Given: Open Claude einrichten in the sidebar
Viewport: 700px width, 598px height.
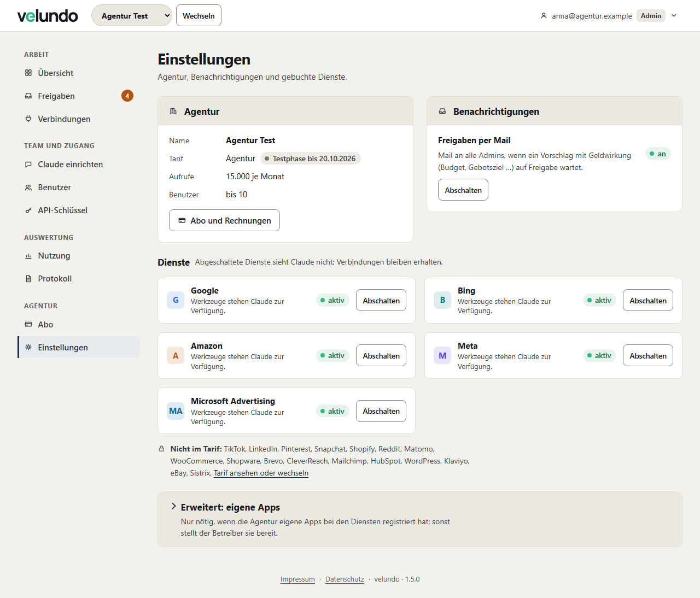Looking at the screenshot, I should 79,165.
